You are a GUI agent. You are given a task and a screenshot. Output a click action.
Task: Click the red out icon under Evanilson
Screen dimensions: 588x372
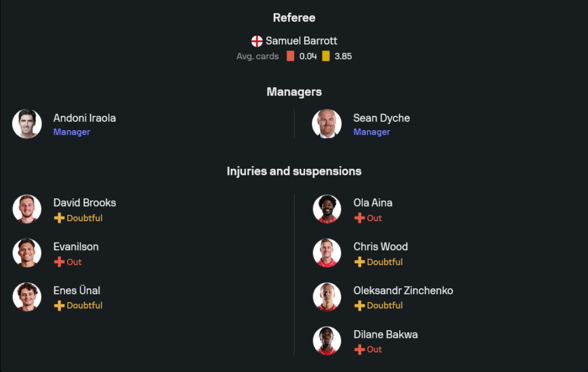point(59,262)
